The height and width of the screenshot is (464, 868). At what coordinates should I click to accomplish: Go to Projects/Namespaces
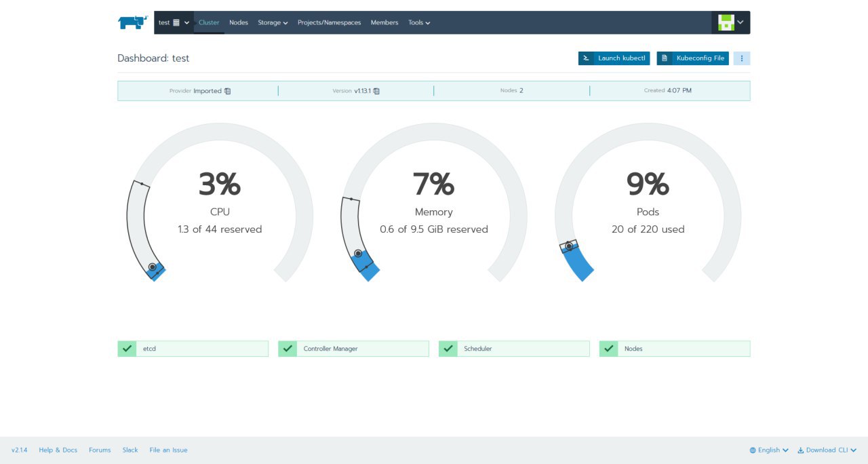[x=329, y=22]
